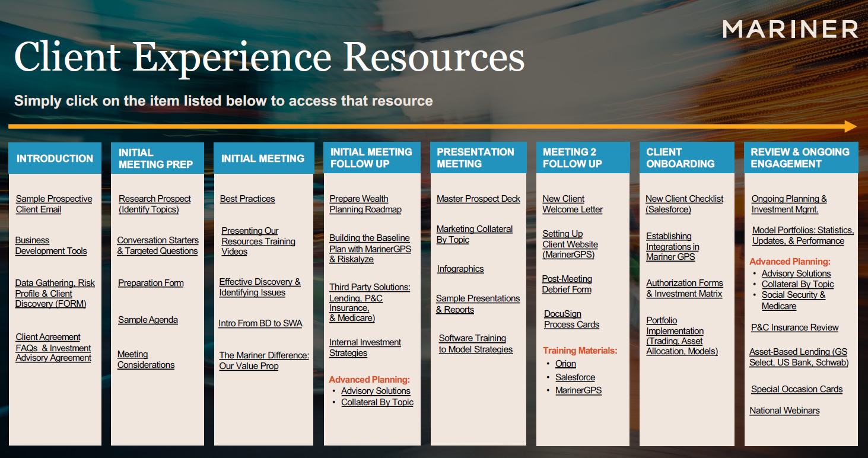Open Social Security & Medicare link
This screenshot has width=868, height=458.
(794, 301)
